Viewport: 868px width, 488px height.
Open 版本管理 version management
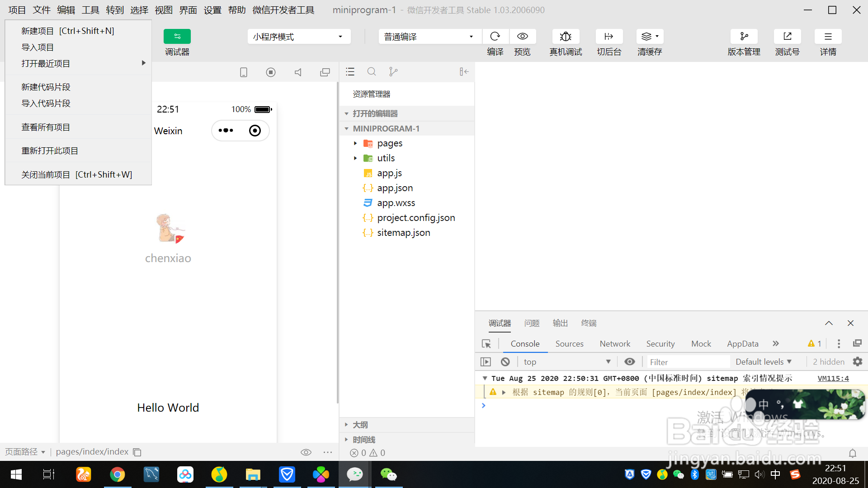pyautogui.click(x=744, y=36)
